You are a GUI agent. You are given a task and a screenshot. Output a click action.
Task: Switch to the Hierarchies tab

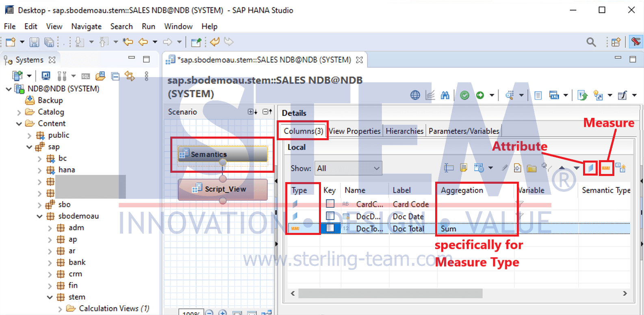(x=404, y=131)
